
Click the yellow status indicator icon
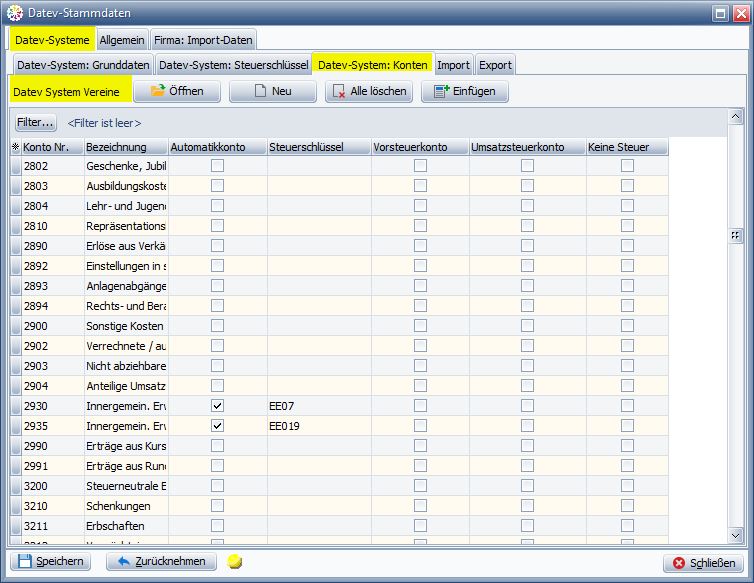[234, 561]
